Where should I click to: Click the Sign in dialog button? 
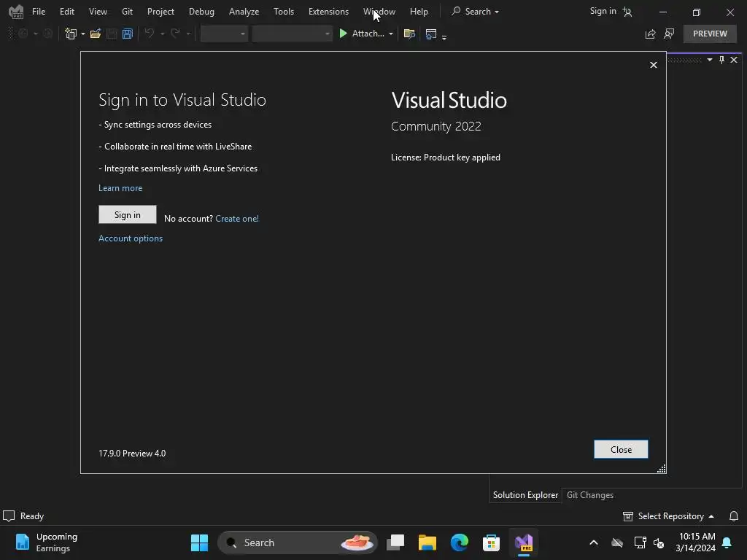(127, 214)
